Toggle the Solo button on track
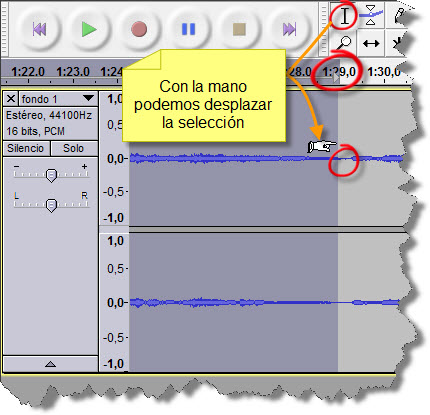Image resolution: width=430 pixels, height=415 pixels. tap(74, 148)
